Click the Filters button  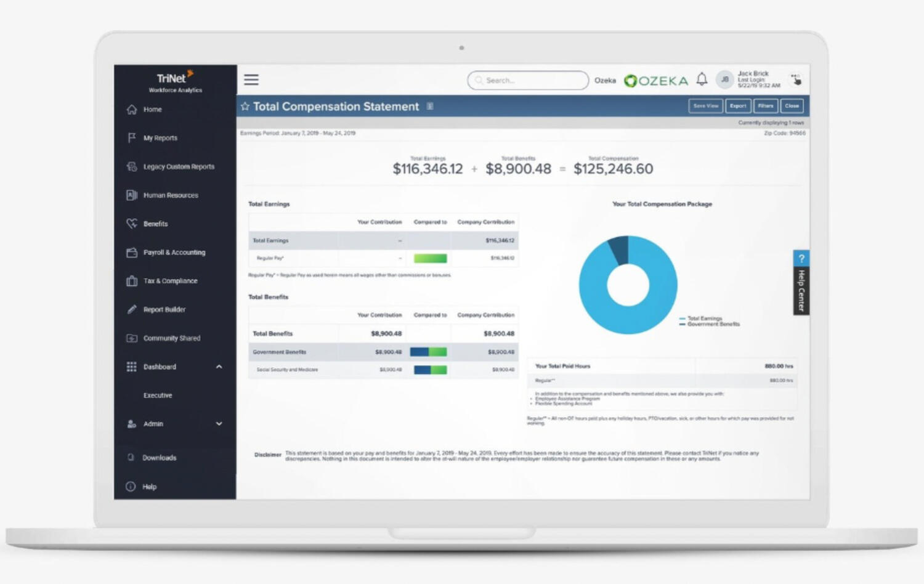(x=765, y=106)
